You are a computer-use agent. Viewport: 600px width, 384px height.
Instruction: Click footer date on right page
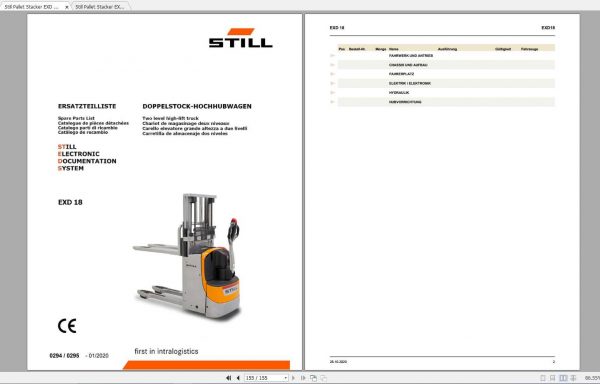click(x=338, y=361)
